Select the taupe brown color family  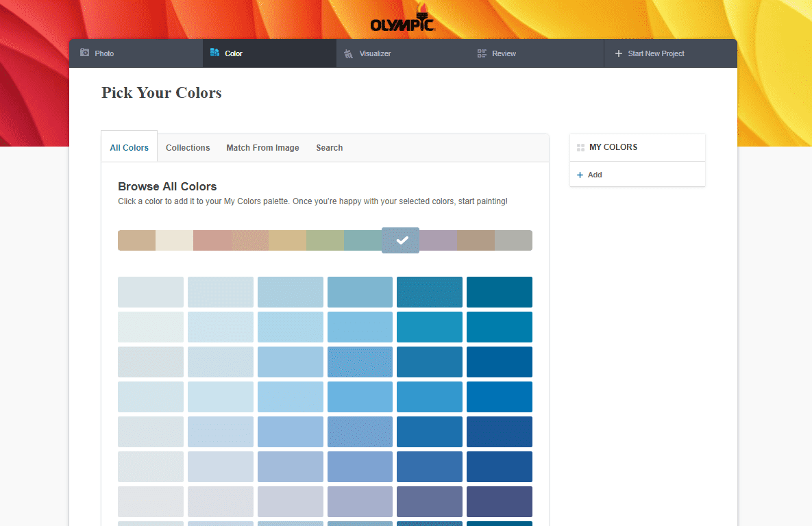[476, 240]
